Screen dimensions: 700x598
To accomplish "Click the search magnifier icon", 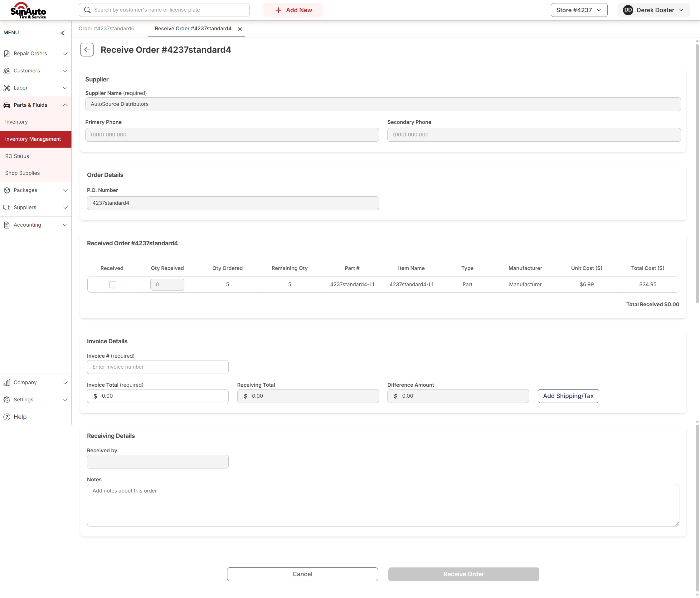I will pos(87,10).
